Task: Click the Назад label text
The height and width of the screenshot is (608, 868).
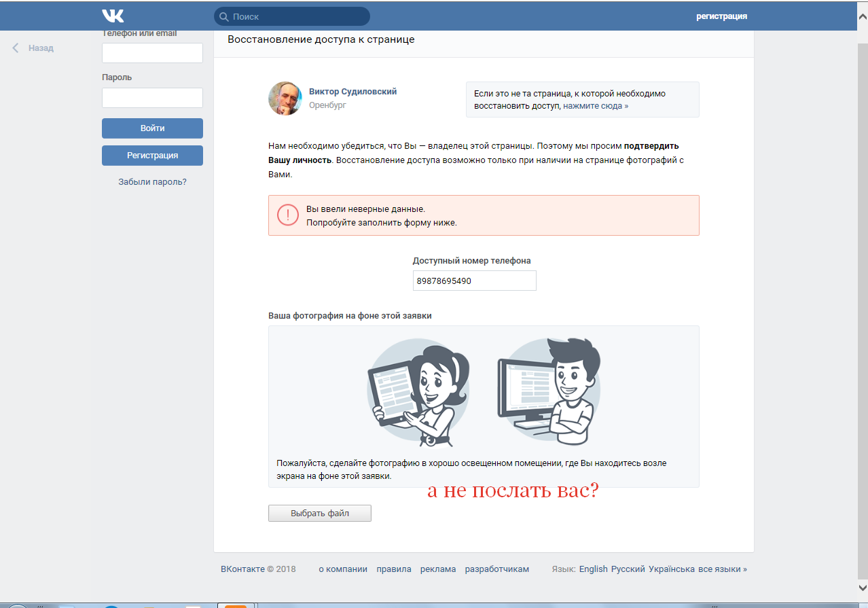Action: 41,48
